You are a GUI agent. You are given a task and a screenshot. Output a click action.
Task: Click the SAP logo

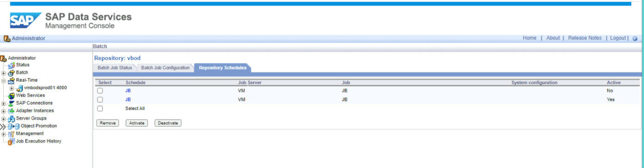pos(26,21)
